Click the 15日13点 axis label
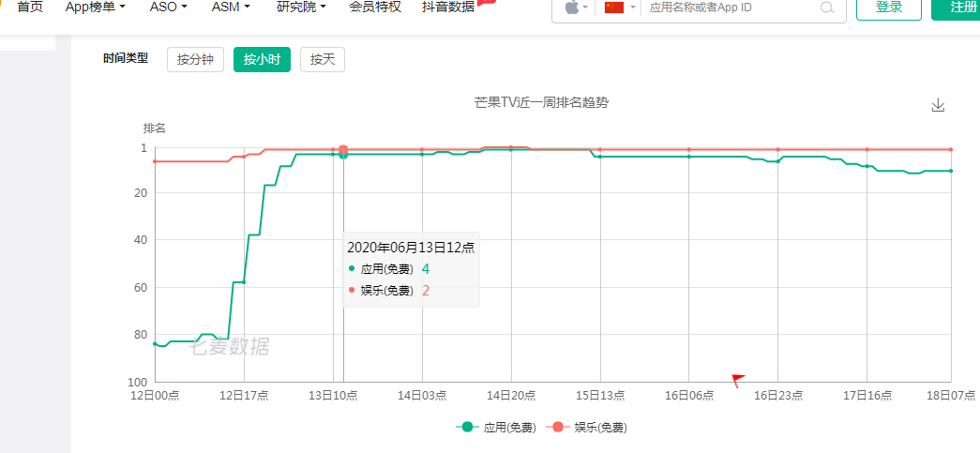 coord(600,395)
